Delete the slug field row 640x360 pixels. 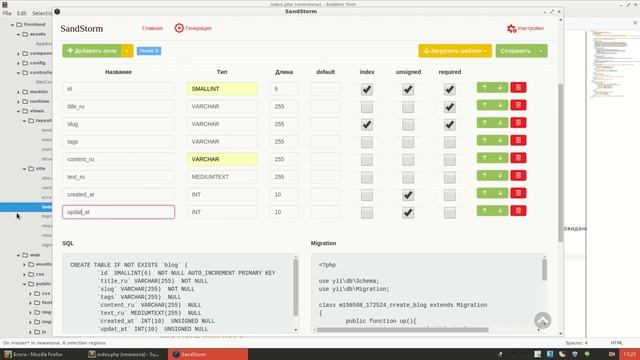(x=518, y=122)
